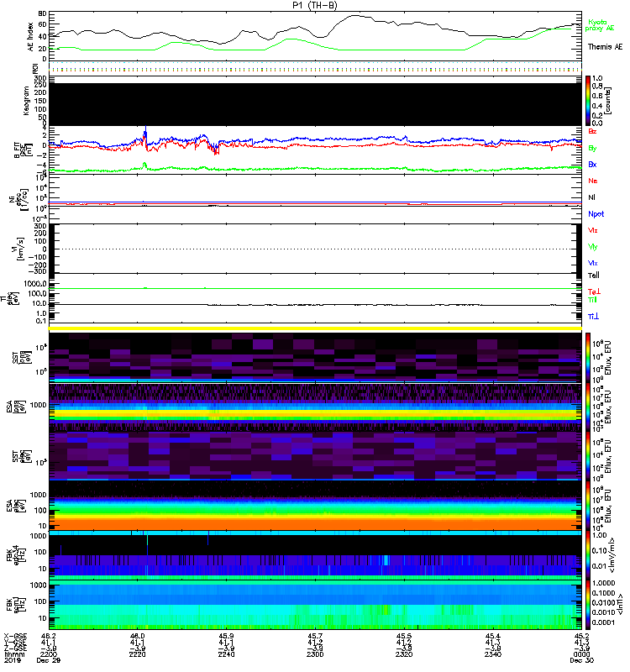630x672 pixels.
Task: Click the "0000" time tick label
Action: point(581,654)
